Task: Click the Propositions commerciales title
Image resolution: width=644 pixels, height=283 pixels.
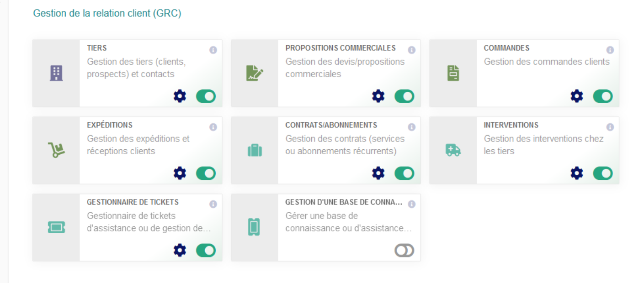Action: [x=341, y=48]
